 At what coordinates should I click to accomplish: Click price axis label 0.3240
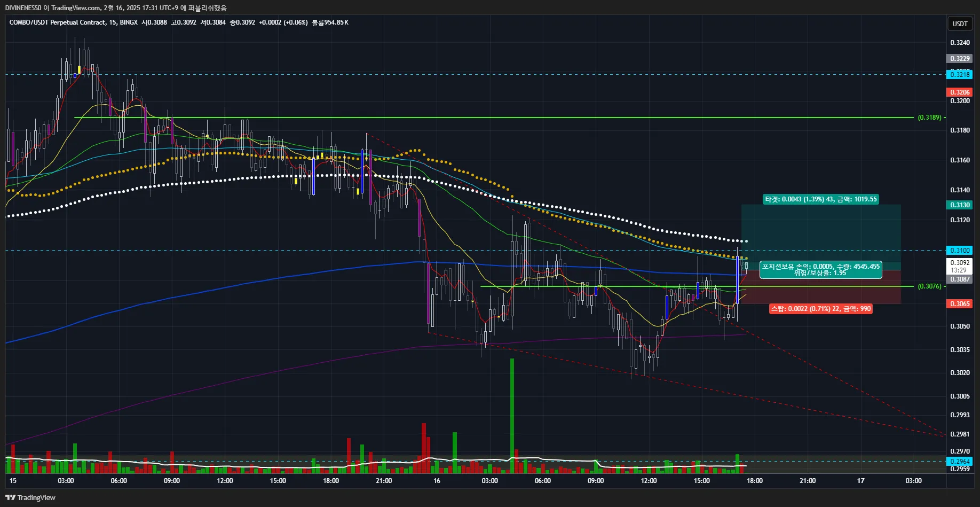pos(960,43)
